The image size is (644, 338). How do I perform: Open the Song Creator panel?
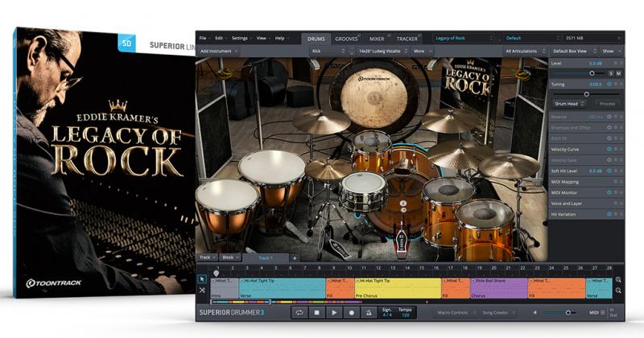[497, 311]
